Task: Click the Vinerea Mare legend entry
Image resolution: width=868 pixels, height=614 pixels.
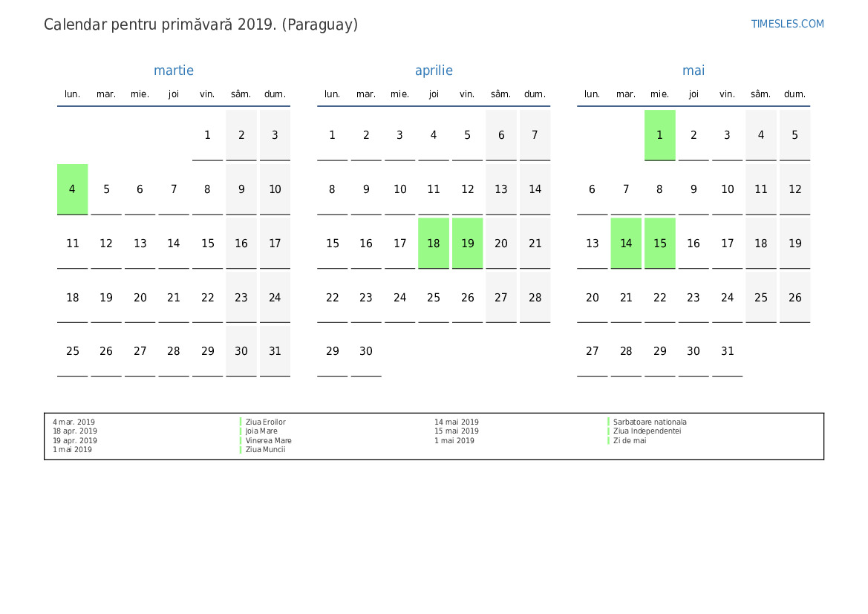Action: click(267, 440)
